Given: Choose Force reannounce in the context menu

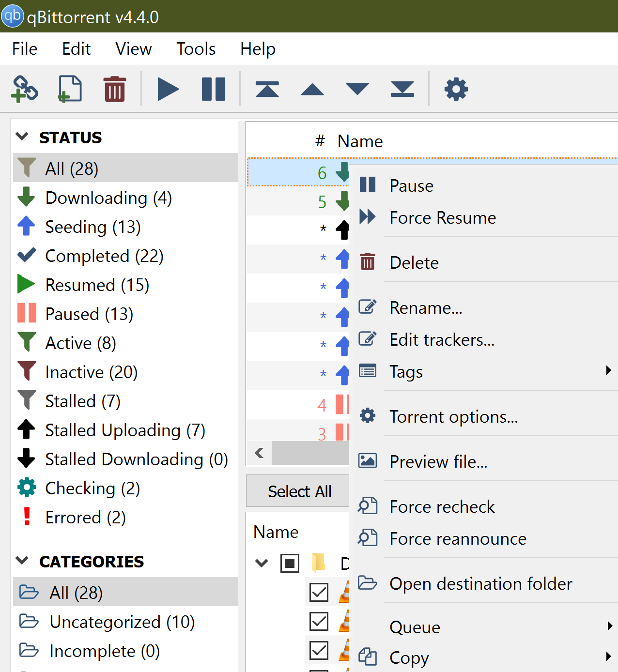Looking at the screenshot, I should pos(484,538).
